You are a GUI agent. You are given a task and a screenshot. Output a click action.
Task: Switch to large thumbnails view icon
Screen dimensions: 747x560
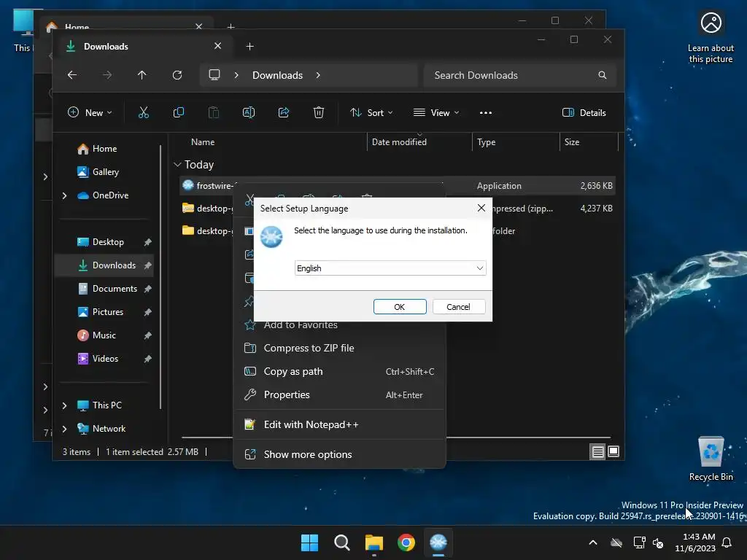pyautogui.click(x=614, y=451)
